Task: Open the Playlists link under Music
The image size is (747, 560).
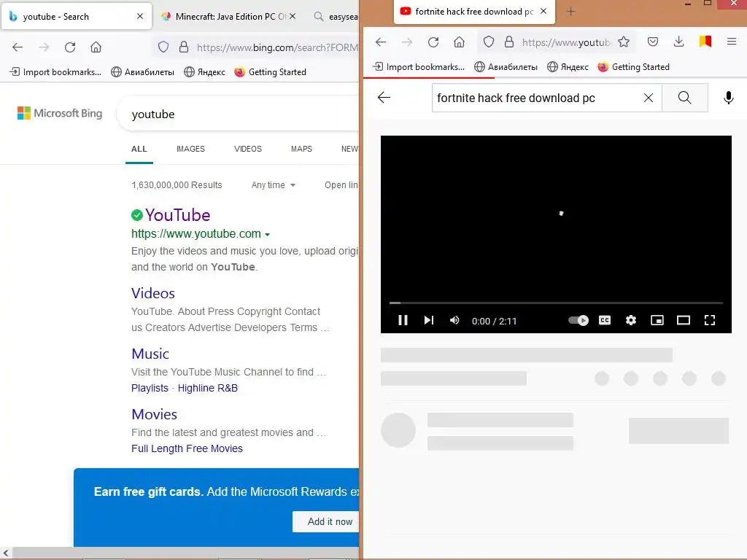Action: point(150,388)
